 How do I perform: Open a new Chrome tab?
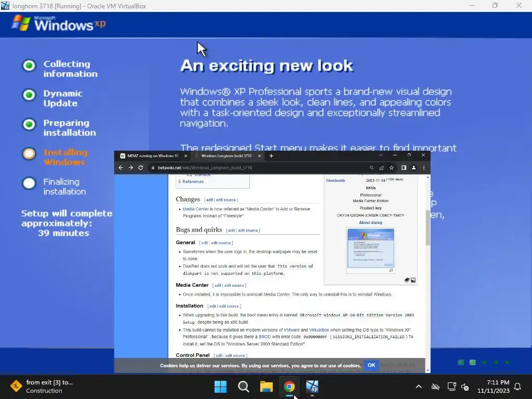coord(271,156)
